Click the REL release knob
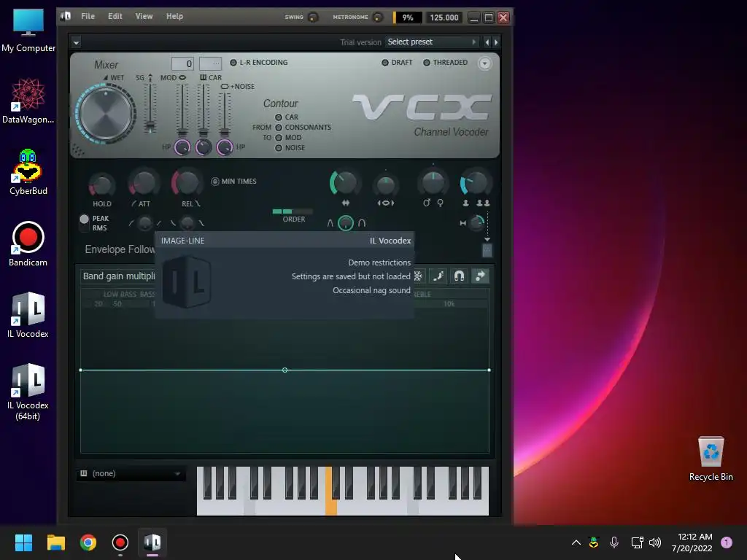Screen dimensions: 747x560 [x=186, y=183]
